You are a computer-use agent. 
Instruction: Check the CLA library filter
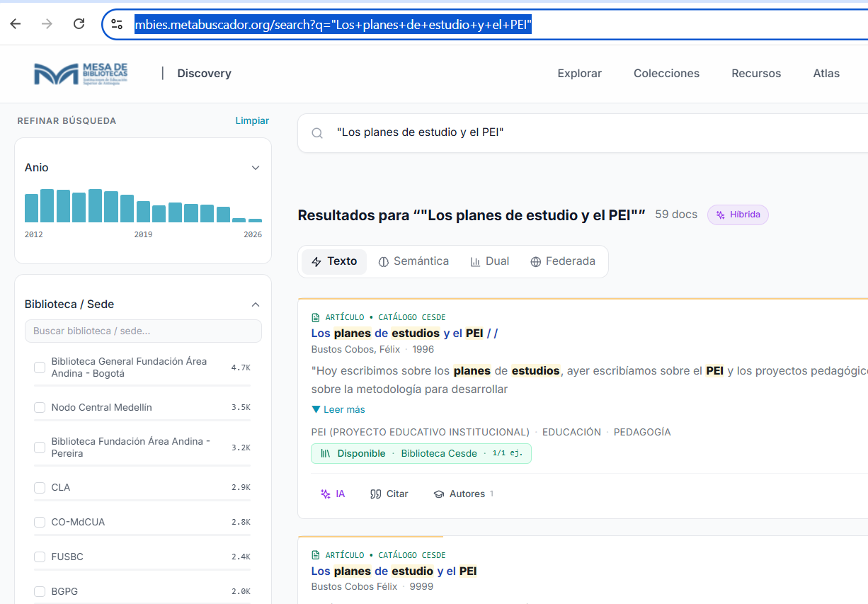click(x=40, y=488)
